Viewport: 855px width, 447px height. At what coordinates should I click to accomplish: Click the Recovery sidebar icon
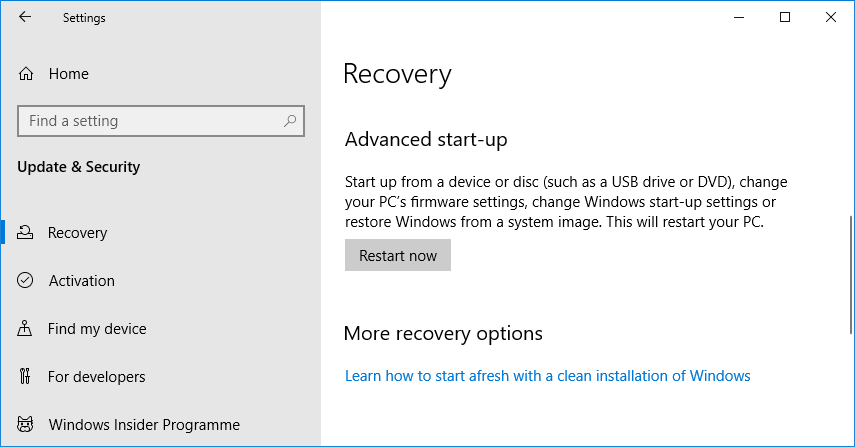26,233
